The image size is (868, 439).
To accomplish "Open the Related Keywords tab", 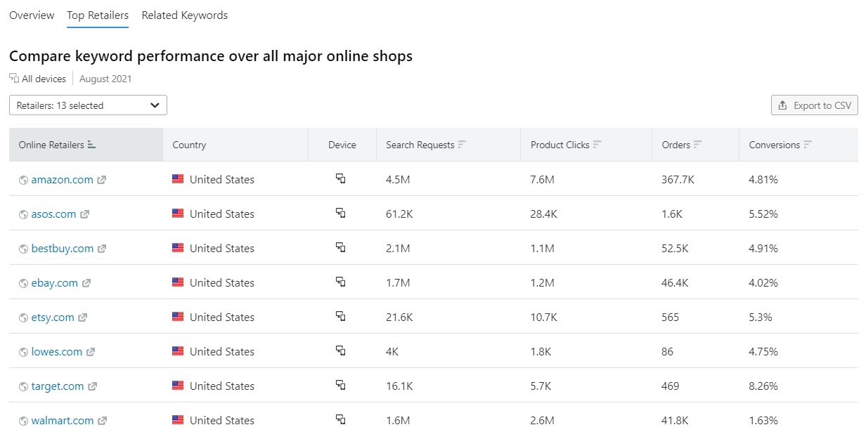I will coord(185,15).
